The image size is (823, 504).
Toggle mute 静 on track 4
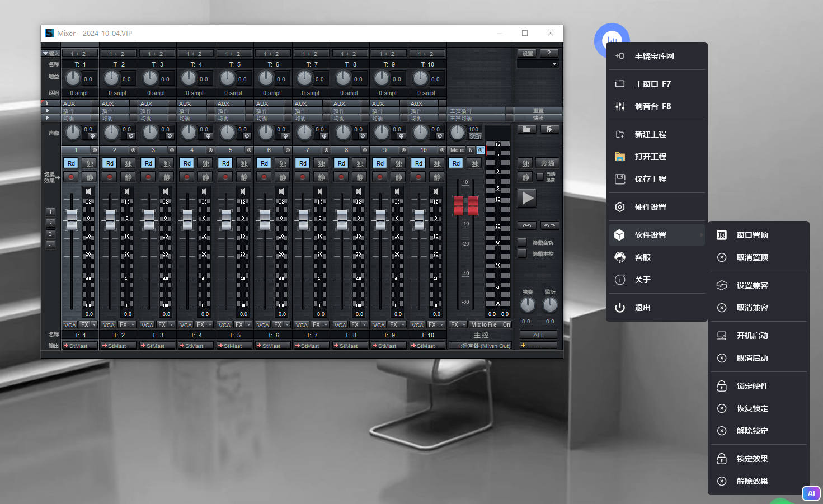[x=205, y=177]
